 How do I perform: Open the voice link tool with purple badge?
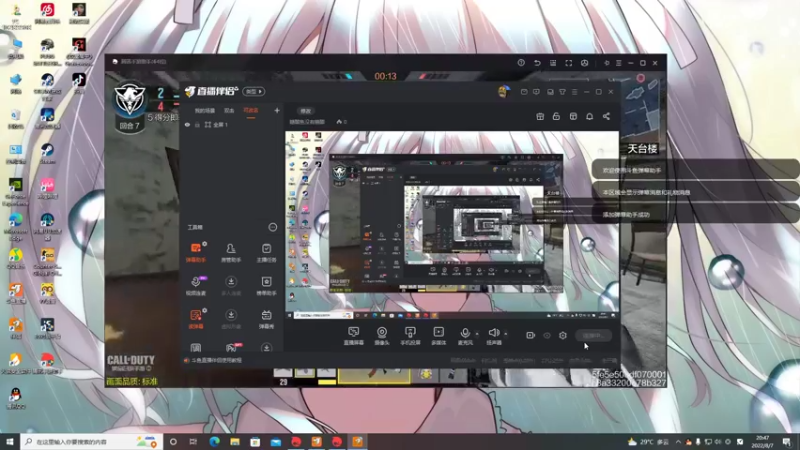coord(196,285)
